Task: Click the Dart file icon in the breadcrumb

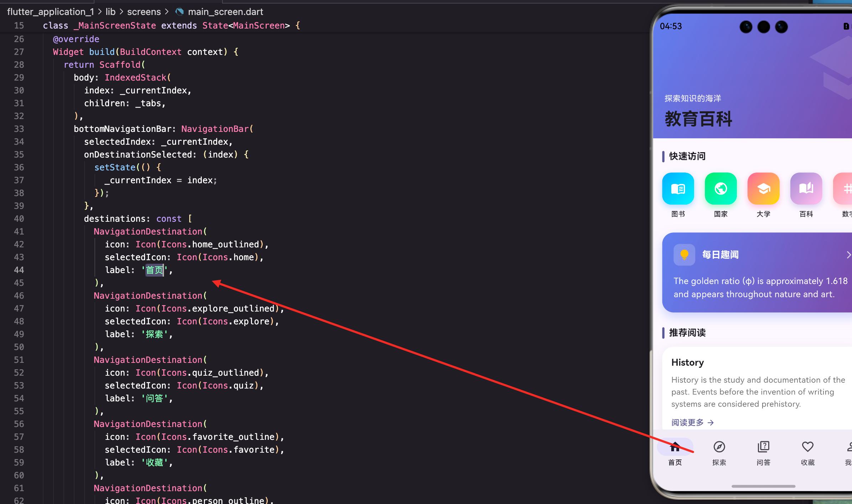Action: coord(180,12)
